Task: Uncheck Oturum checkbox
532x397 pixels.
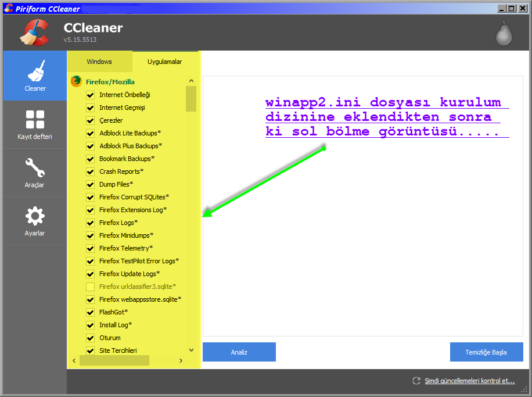Action: 90,338
